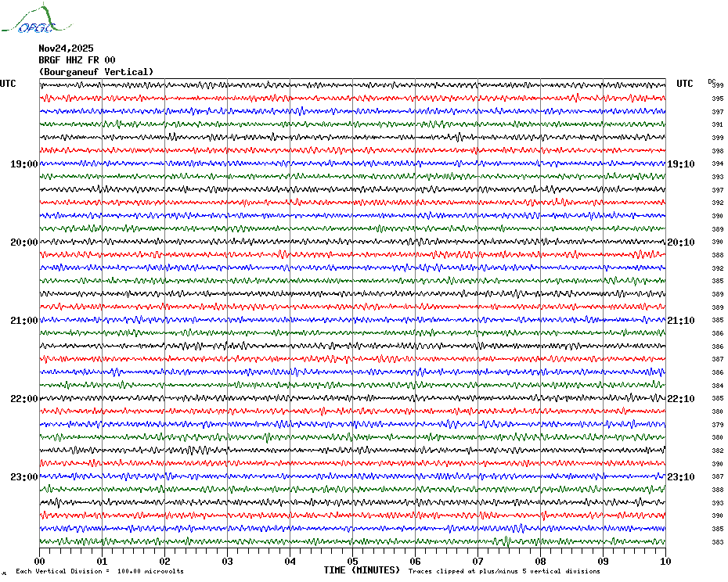This screenshot has height=582, width=728.
Task: Click the Traces clipped footer note
Action: 504,571
